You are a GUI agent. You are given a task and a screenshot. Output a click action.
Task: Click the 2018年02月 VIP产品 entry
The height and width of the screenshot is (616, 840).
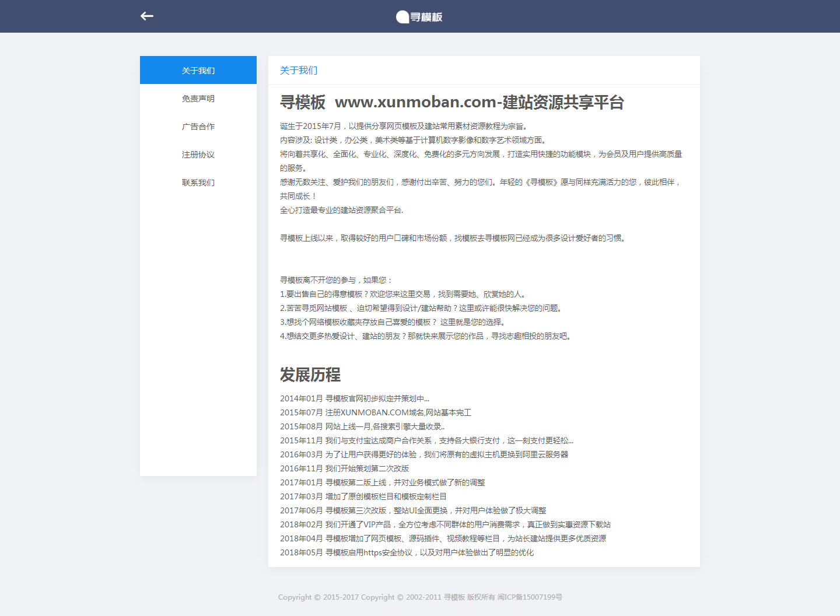coord(445,524)
